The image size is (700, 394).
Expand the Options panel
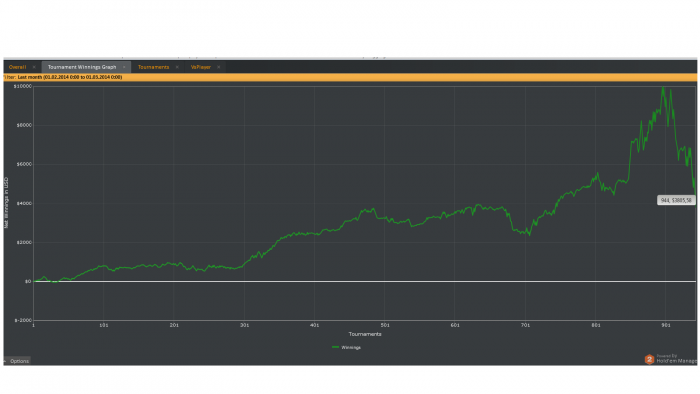coord(17,361)
